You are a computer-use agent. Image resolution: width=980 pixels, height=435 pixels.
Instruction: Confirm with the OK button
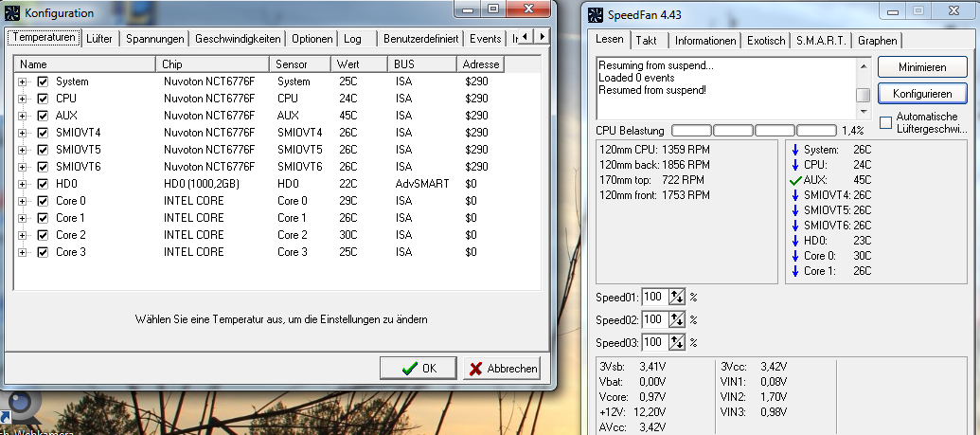[419, 368]
